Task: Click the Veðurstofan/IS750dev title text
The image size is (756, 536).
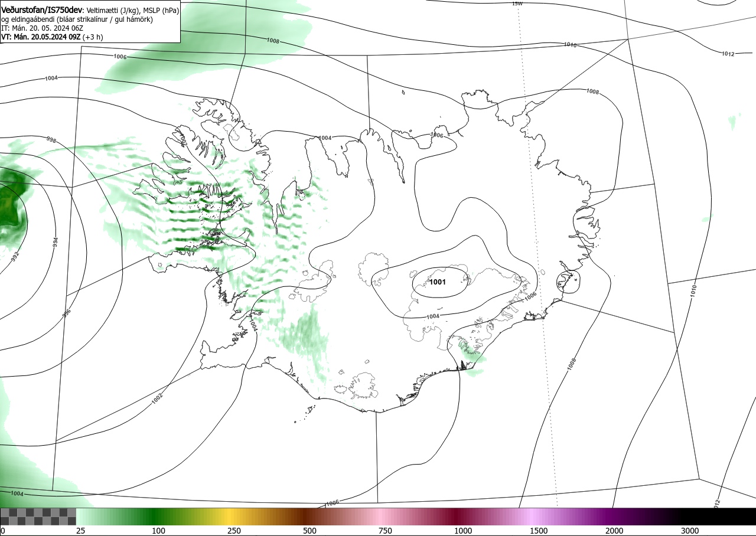Action: click(42, 11)
